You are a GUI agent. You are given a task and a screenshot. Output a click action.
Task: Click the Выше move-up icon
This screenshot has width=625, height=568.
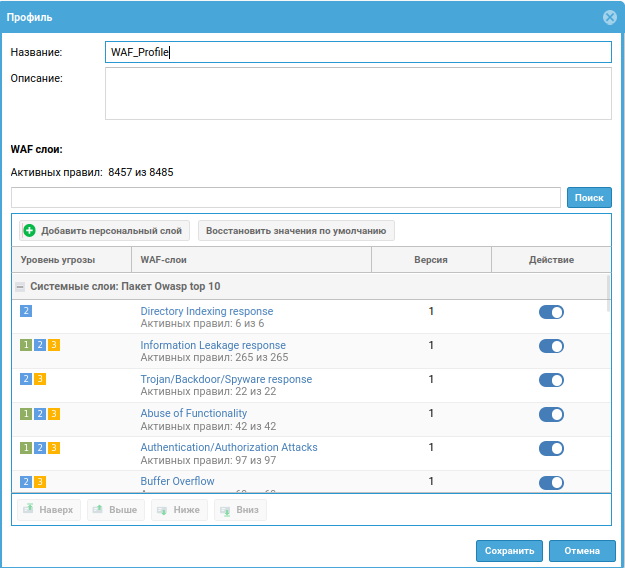click(97, 510)
